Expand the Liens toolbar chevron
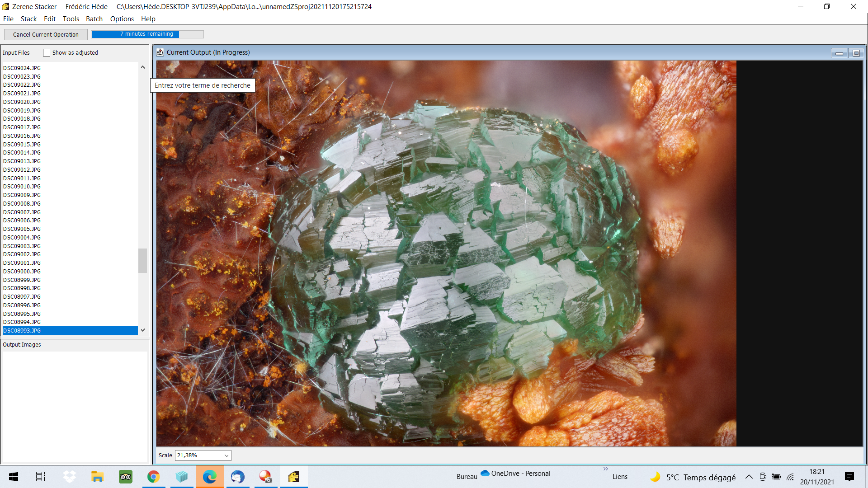The image size is (868, 488). pyautogui.click(x=606, y=469)
